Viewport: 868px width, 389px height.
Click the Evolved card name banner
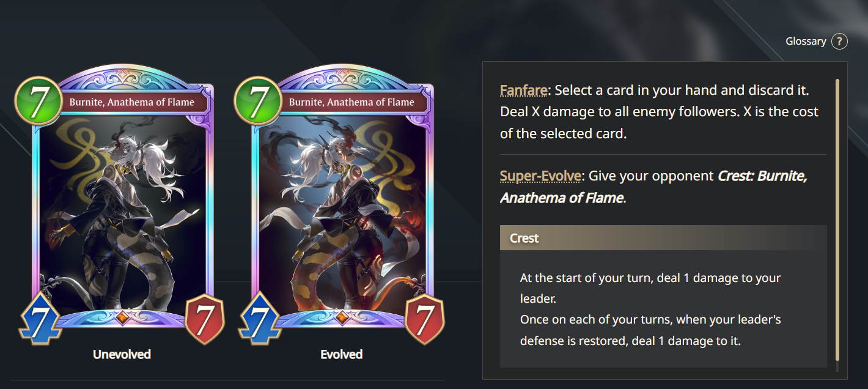(351, 102)
